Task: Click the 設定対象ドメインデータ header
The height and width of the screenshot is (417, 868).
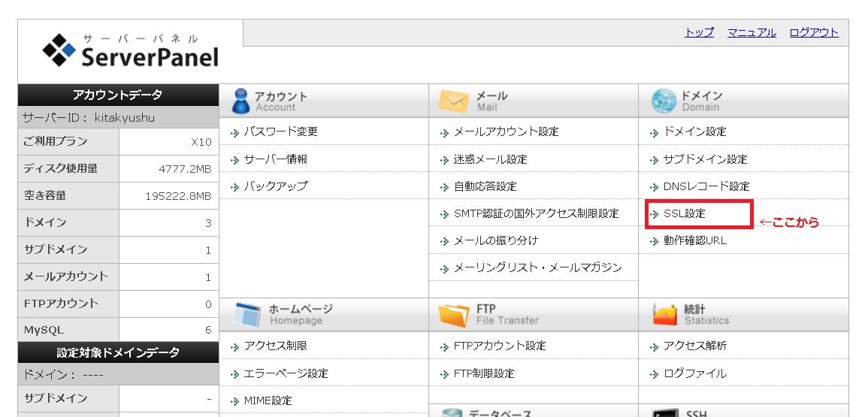Action: 118,353
